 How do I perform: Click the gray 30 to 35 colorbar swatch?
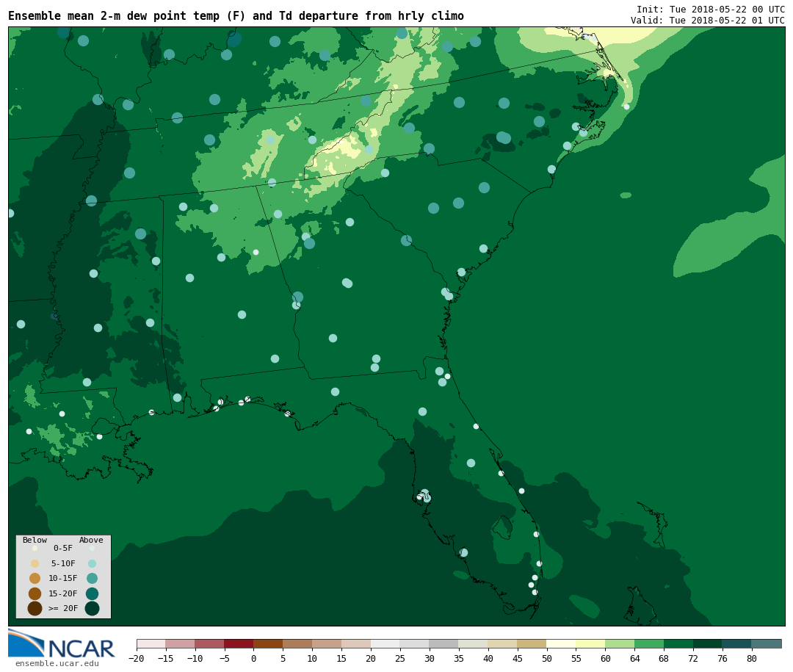click(443, 644)
